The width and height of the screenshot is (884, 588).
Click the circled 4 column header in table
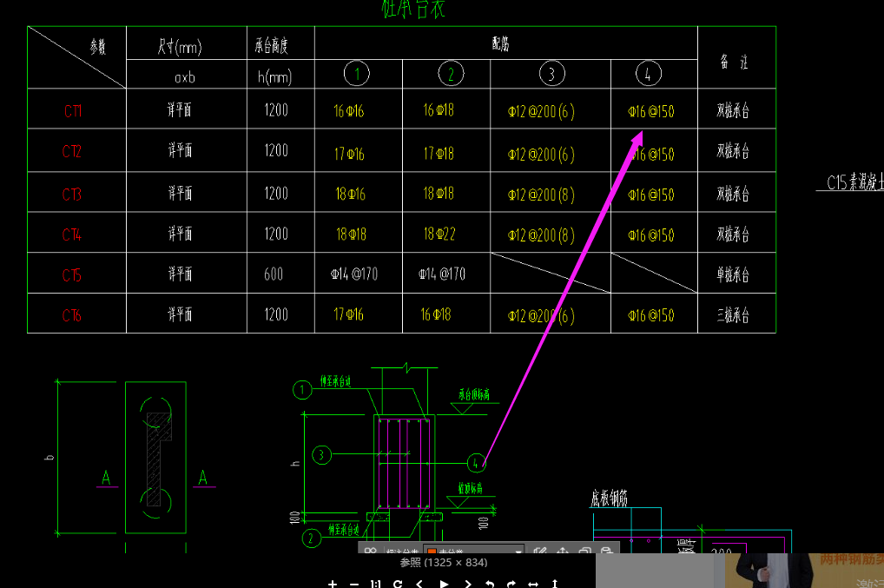649,74
